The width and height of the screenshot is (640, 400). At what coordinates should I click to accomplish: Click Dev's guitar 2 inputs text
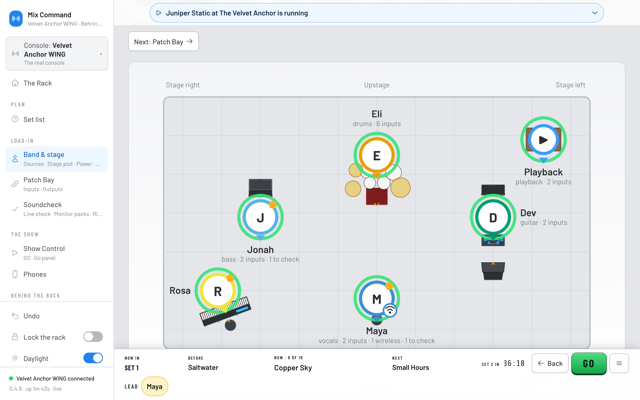[543, 222]
